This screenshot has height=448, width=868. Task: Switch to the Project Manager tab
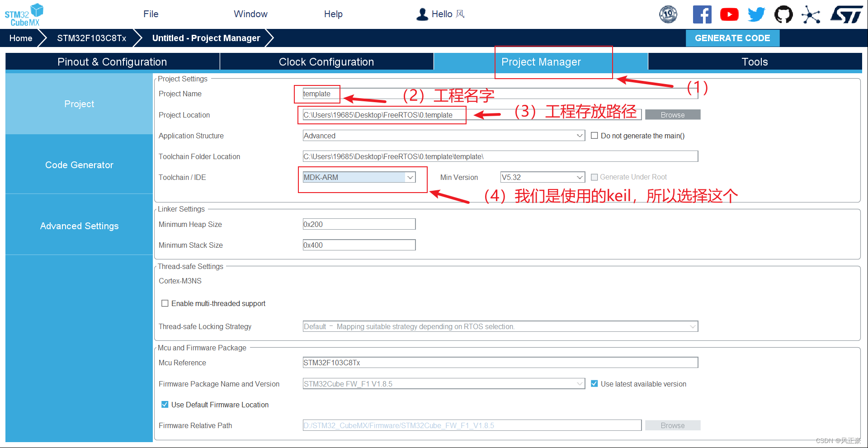(541, 62)
